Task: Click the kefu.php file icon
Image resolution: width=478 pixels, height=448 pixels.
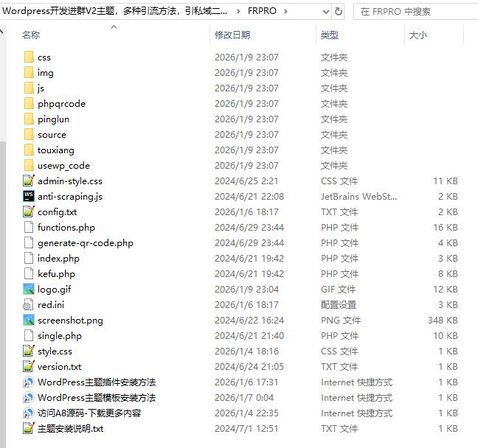Action: coord(29,273)
